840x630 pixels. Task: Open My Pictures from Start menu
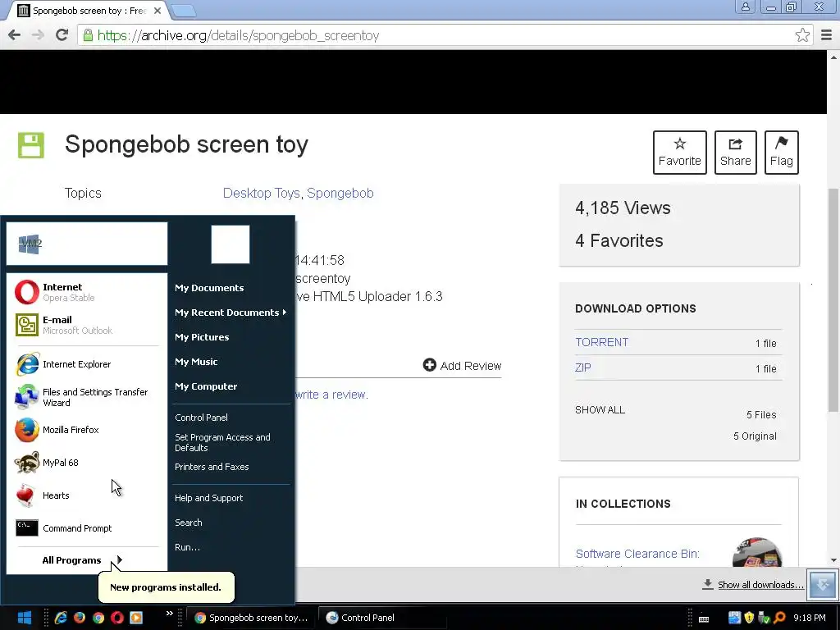(x=202, y=337)
